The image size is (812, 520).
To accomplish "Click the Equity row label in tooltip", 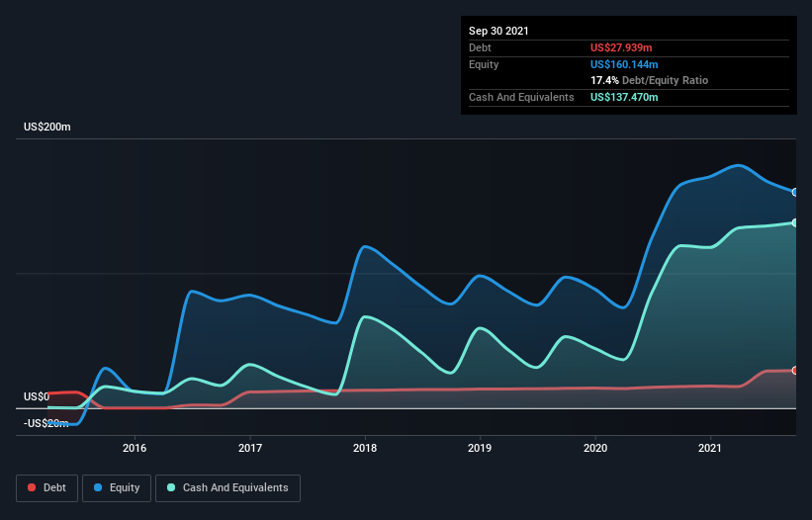I will (x=484, y=64).
